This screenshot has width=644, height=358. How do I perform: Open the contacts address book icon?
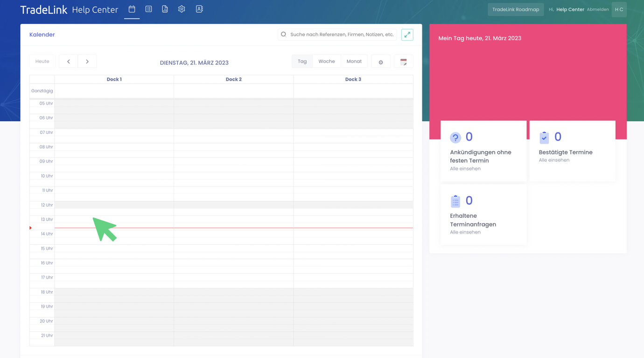pos(199,9)
